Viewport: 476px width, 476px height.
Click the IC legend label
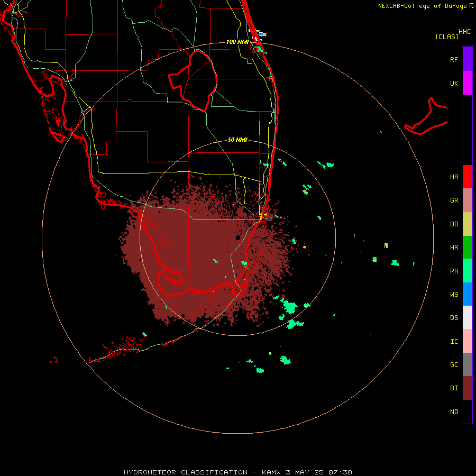pos(454,342)
